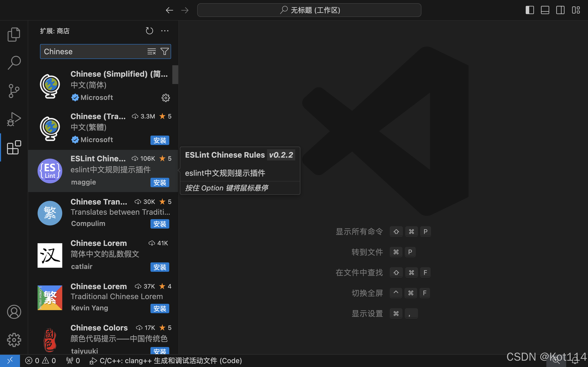Click the remote connection indicator bottom-left
588x367 pixels.
pos(10,361)
